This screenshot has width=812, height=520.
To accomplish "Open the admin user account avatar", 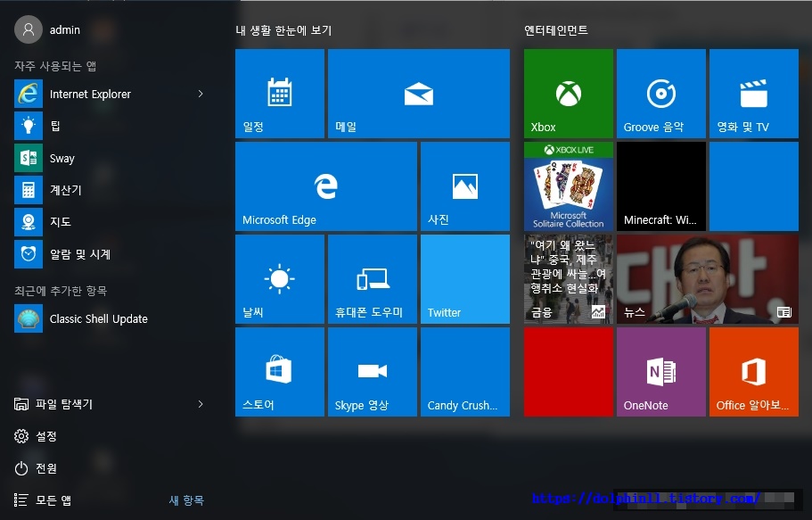I will [29, 29].
